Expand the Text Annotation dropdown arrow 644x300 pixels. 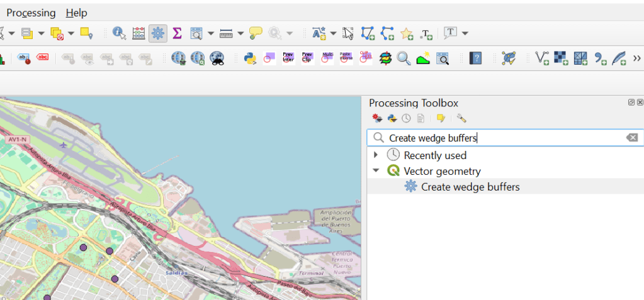click(x=465, y=33)
